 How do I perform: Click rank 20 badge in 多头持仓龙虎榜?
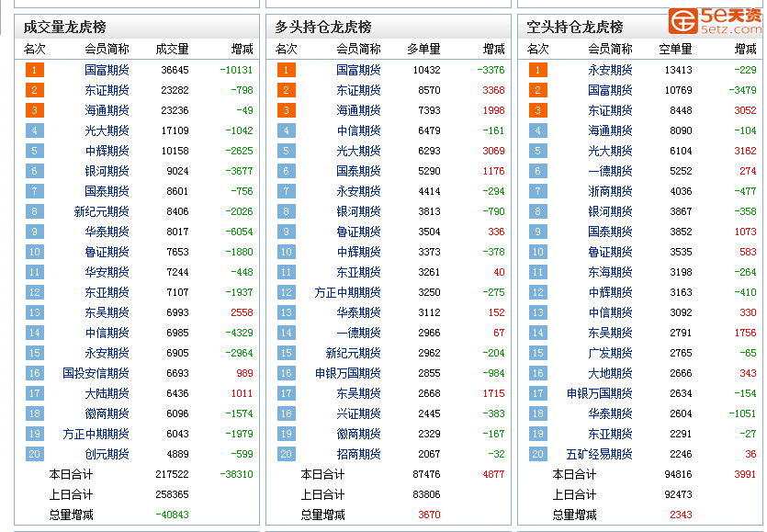[x=287, y=454]
